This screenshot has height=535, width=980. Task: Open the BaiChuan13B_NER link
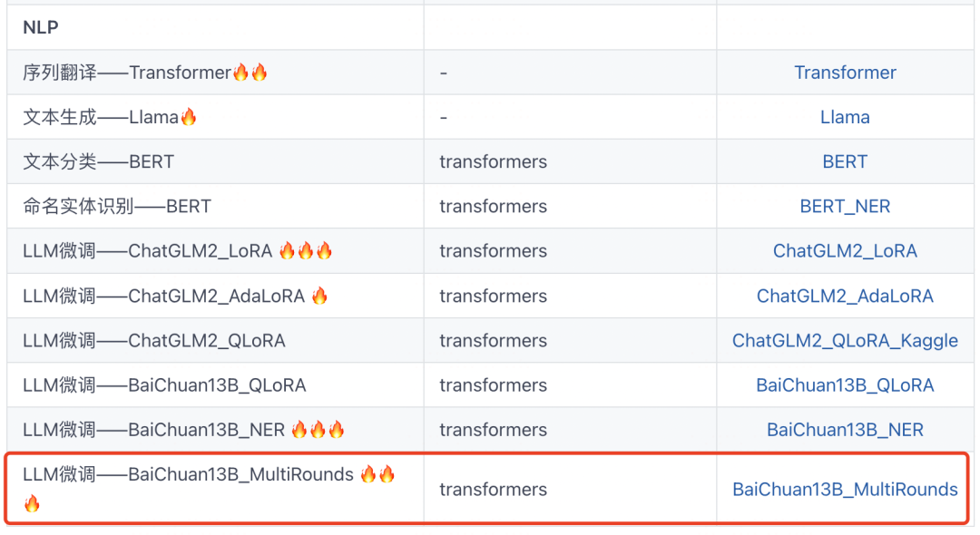coord(845,430)
